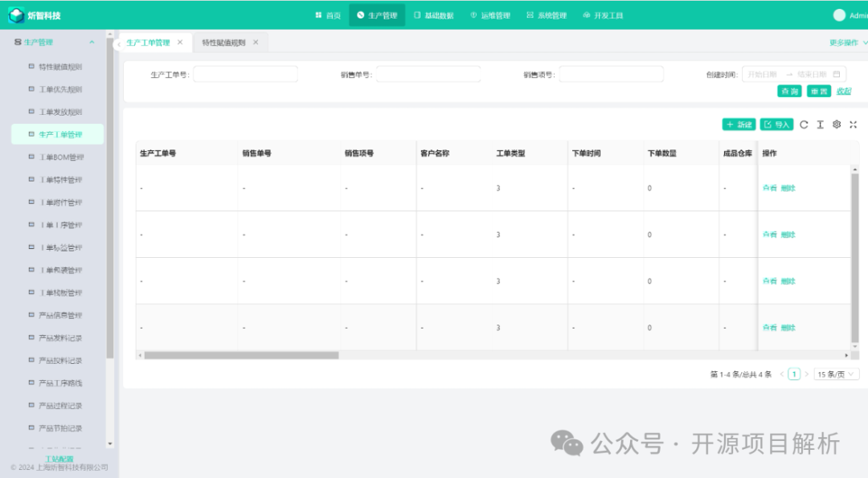Collapse the sidebar using the arrow handle
This screenshot has height=478, width=868.
(x=118, y=44)
